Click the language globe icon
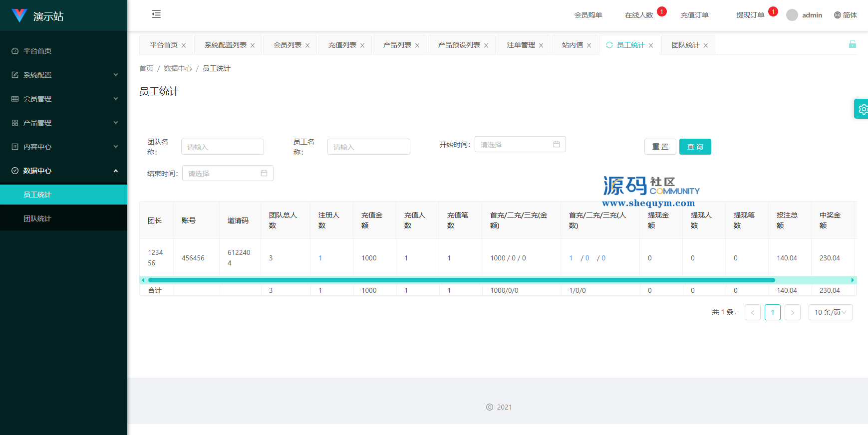868x435 pixels. [838, 15]
